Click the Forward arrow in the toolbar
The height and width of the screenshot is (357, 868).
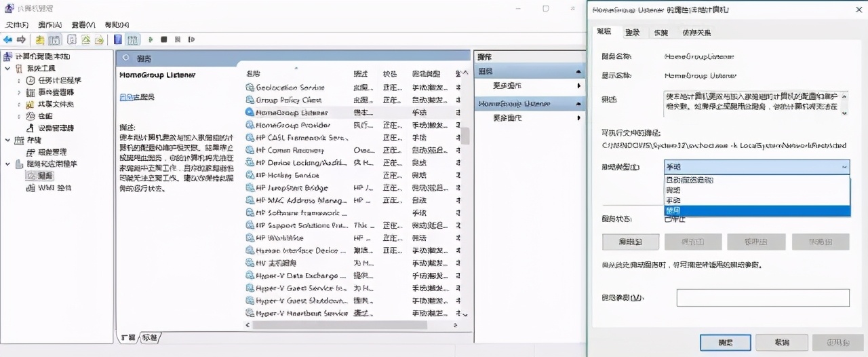[x=21, y=40]
